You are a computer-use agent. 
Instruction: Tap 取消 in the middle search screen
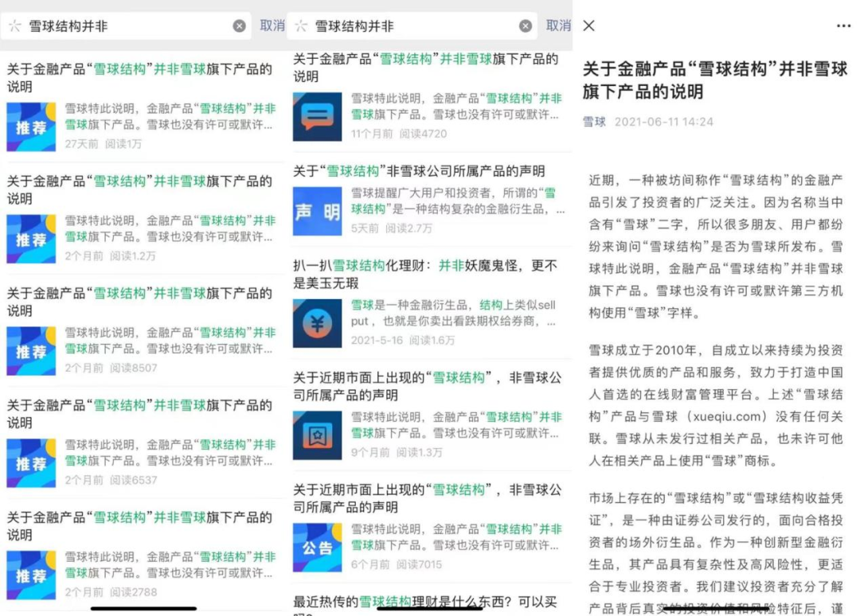click(558, 25)
